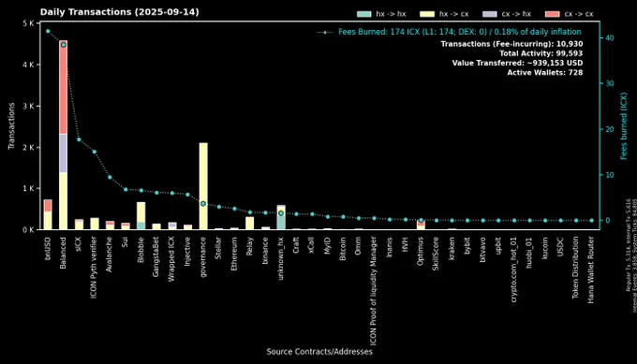Click the chart title 'Daily Transactions (2025-09-14)'

[120, 12]
